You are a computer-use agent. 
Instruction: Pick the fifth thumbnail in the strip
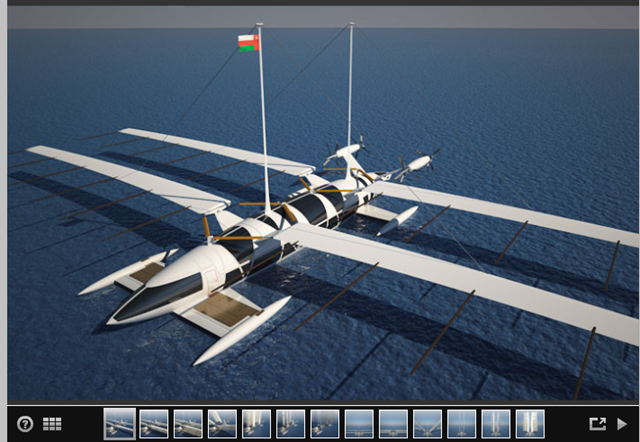(x=256, y=424)
